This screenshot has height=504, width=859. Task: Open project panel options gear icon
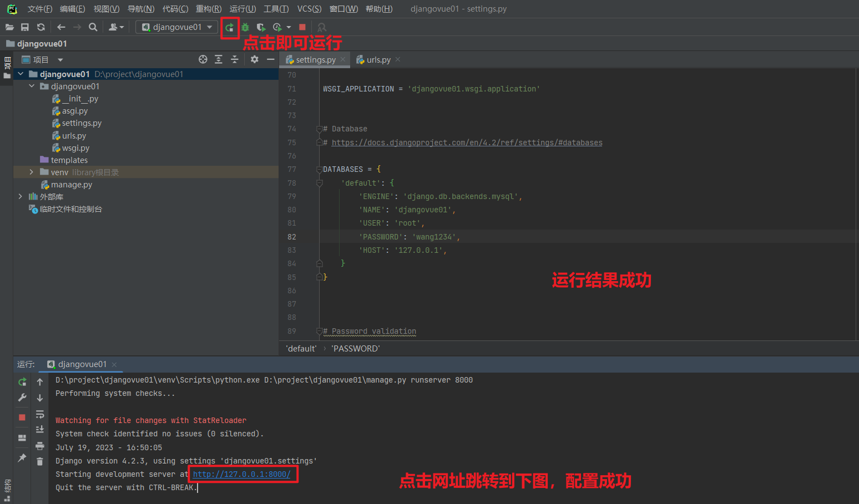coord(255,59)
